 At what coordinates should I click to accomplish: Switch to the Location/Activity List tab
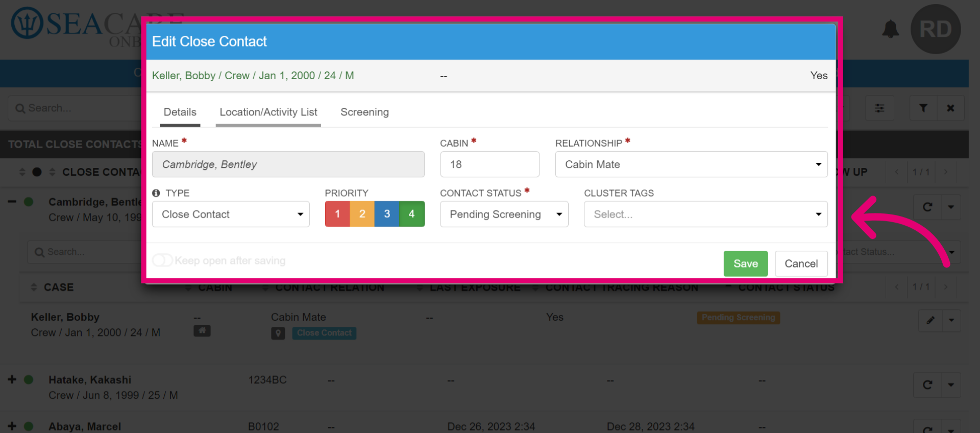(x=268, y=112)
